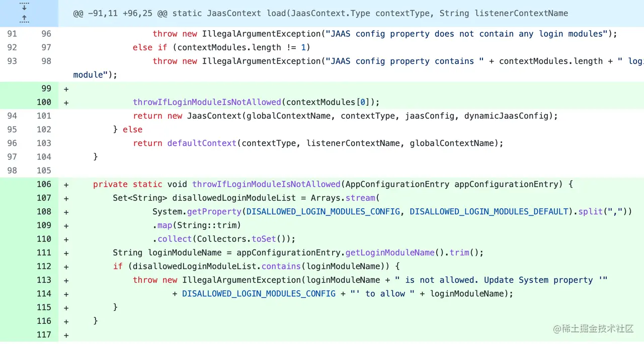This screenshot has height=344, width=644.
Task: Select new line number 116
Action: pos(44,321)
